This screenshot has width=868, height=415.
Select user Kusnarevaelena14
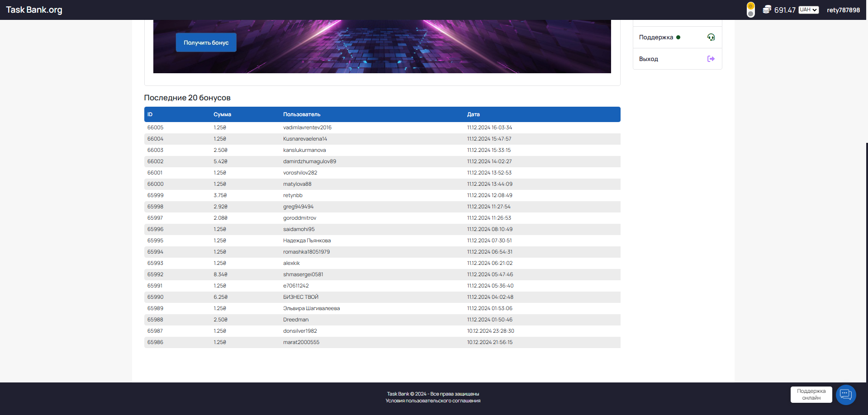[x=305, y=139]
